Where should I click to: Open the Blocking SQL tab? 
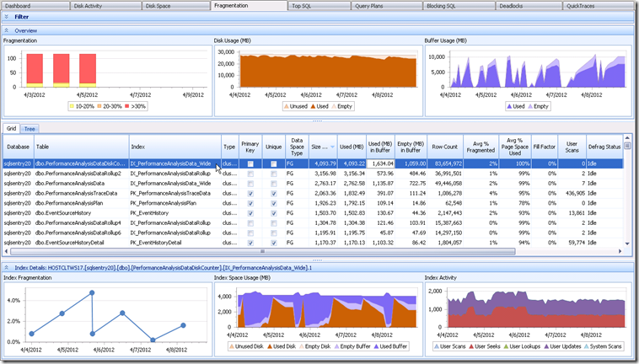[459, 6]
